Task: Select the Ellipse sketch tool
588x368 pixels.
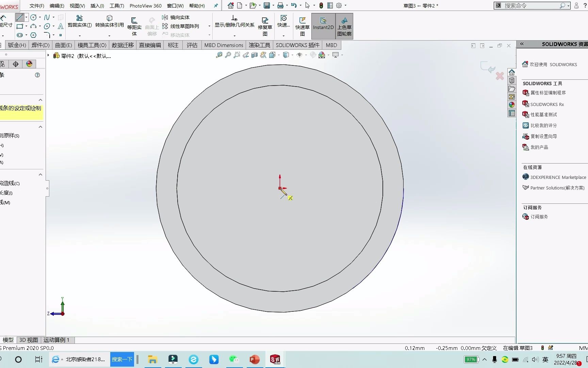Action: pos(47,26)
